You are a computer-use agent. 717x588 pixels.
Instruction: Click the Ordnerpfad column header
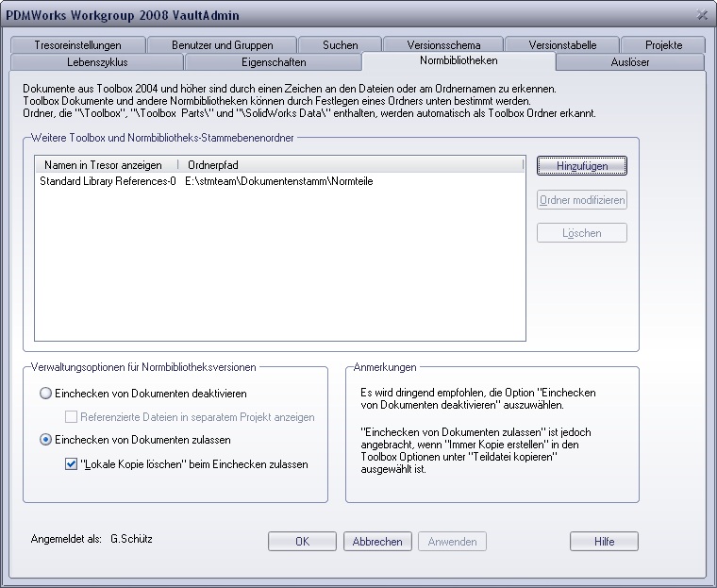[x=350, y=165]
